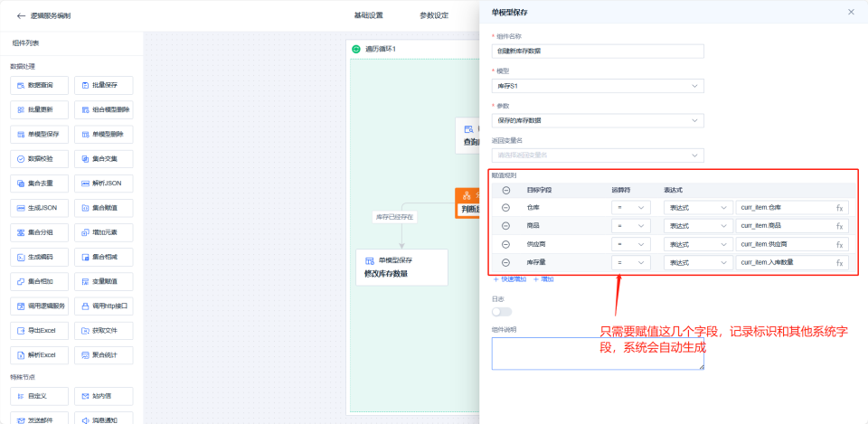Select the 聚合统计 component
Screen dimensions: 868x424
(x=103, y=355)
